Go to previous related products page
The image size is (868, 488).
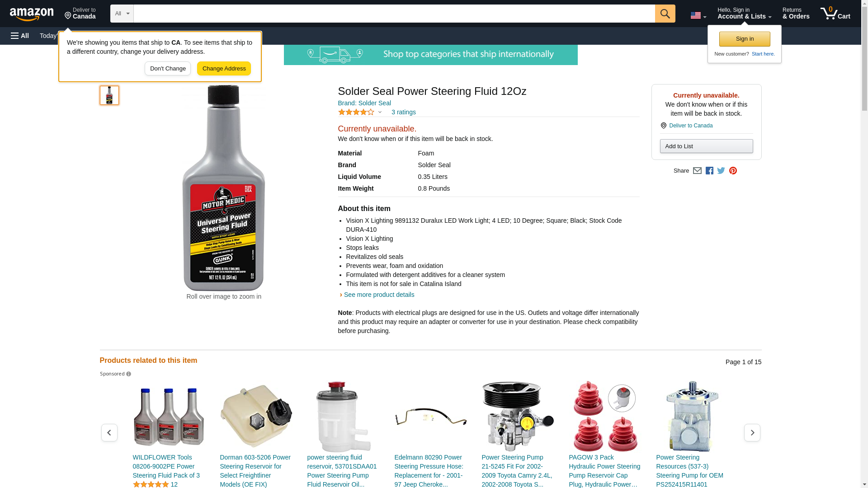click(109, 432)
